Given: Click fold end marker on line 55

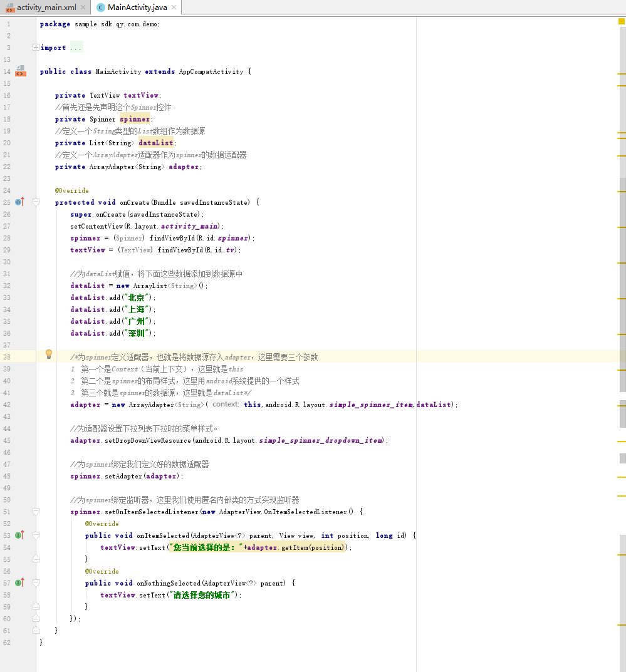Looking at the screenshot, I should pyautogui.click(x=36, y=559).
